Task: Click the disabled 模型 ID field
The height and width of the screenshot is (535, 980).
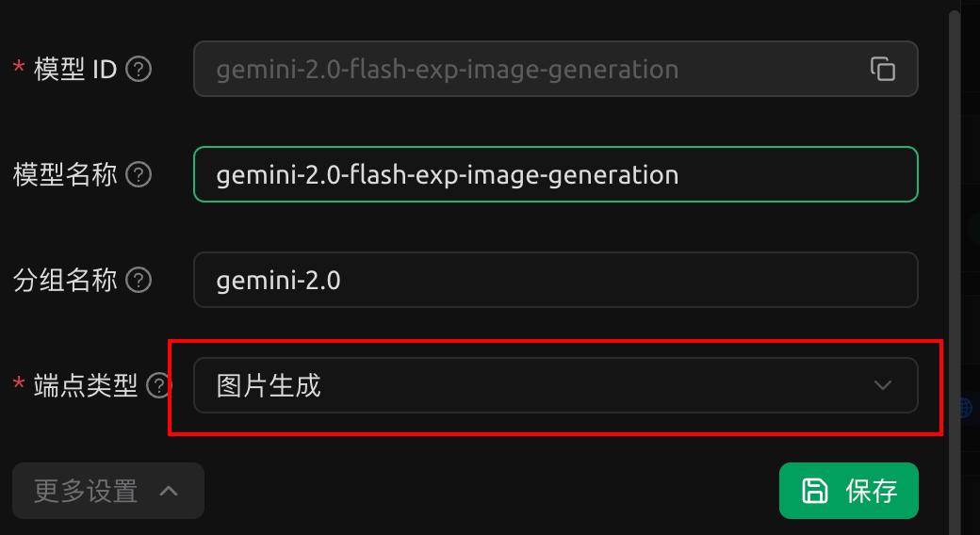Action: click(x=556, y=69)
